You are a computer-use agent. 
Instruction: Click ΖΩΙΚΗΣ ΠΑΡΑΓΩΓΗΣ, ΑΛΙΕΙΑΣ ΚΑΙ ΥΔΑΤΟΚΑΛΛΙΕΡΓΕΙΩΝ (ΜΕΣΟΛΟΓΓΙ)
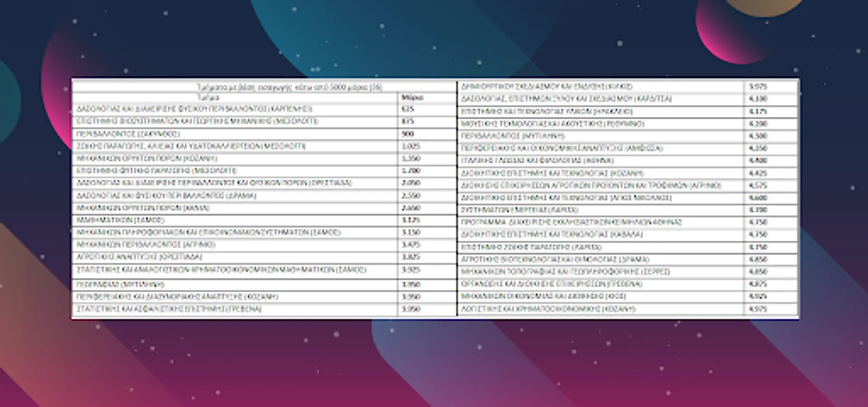[191, 146]
